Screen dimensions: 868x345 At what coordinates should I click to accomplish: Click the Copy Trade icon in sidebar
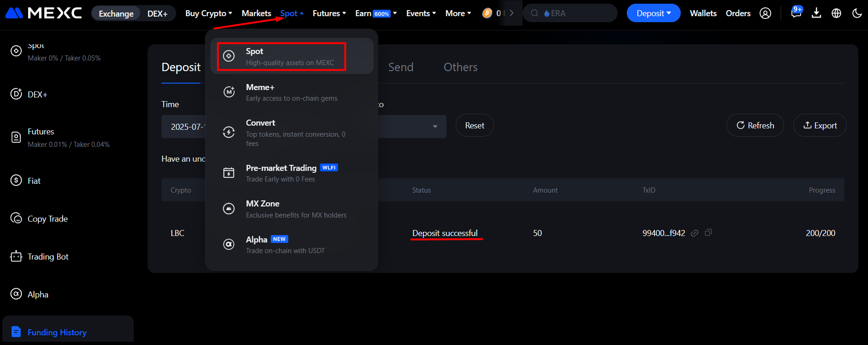pyautogui.click(x=16, y=218)
